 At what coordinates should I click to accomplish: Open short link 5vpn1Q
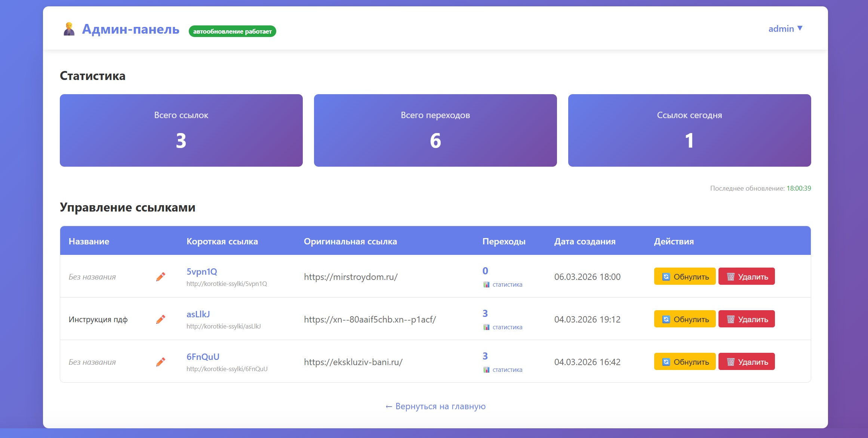pyautogui.click(x=201, y=272)
